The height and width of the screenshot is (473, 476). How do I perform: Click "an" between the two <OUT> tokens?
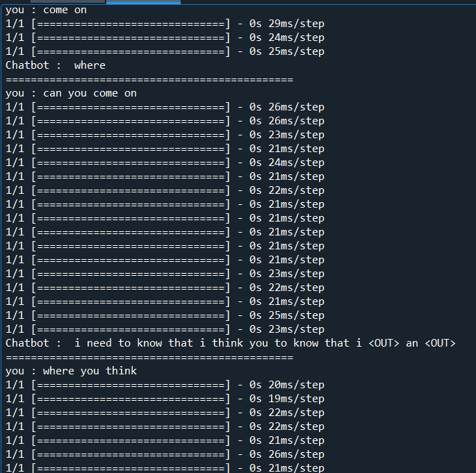[412, 343]
